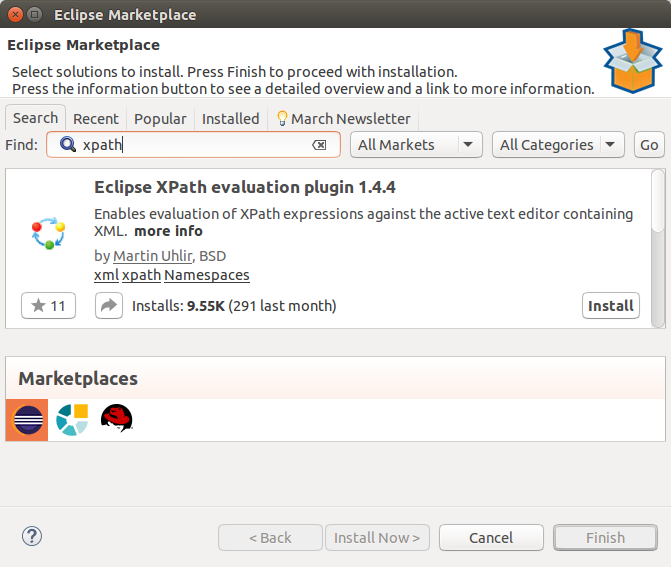
Task: Star the XPath plugin (11 favorites)
Action: [48, 306]
